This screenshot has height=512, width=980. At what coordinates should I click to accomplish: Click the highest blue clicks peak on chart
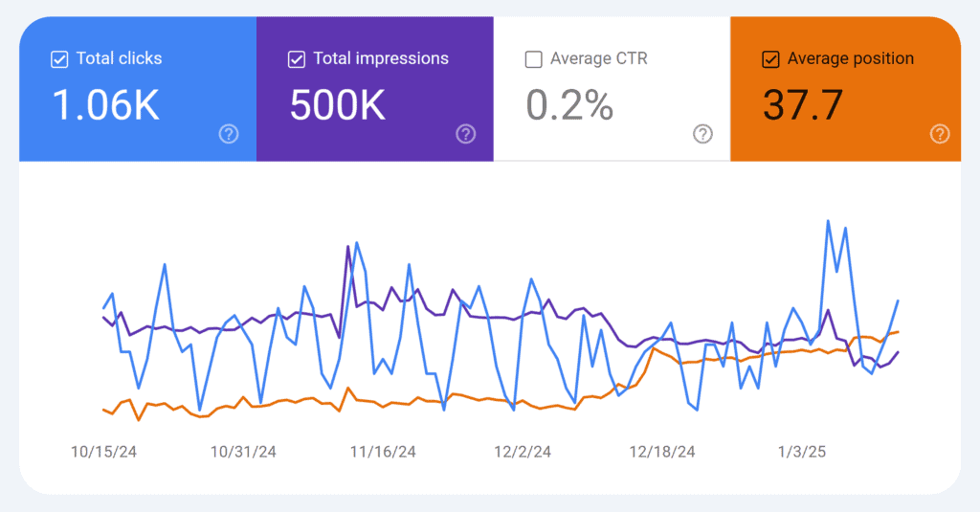827,222
